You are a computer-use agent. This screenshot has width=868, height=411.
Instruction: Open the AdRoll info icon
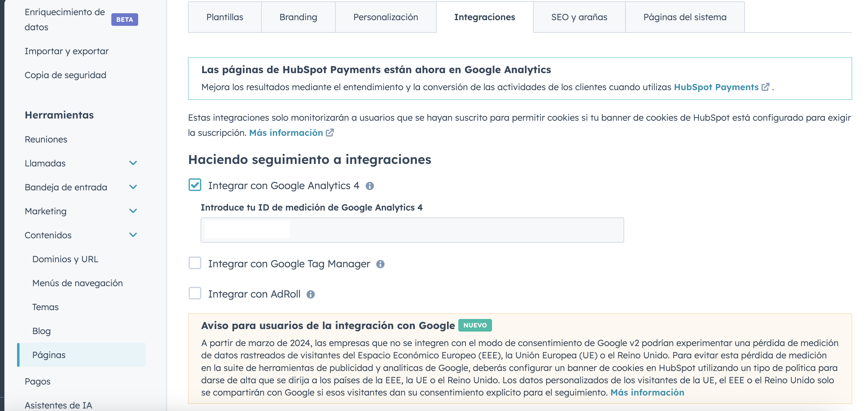pyautogui.click(x=310, y=294)
